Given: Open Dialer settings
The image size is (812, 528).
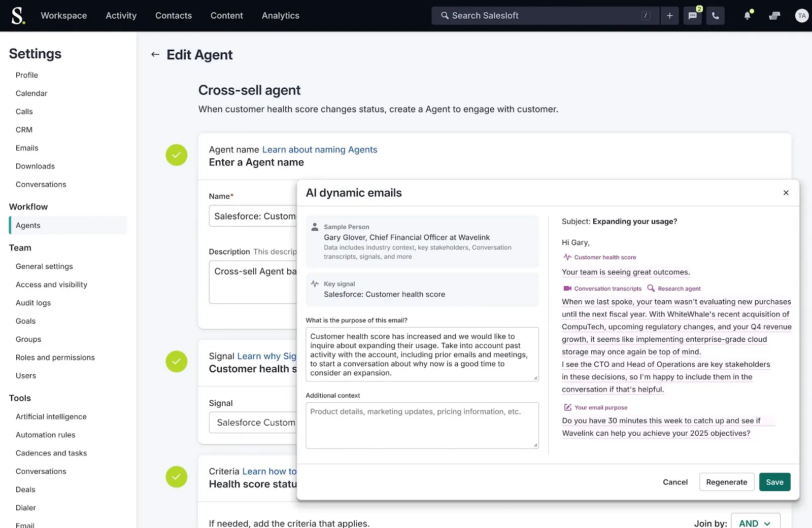Looking at the screenshot, I should [26, 508].
